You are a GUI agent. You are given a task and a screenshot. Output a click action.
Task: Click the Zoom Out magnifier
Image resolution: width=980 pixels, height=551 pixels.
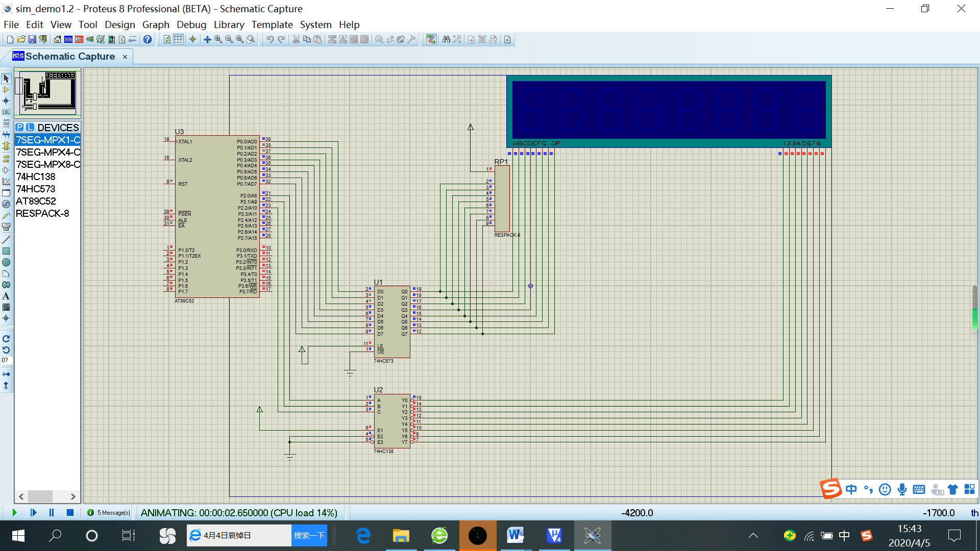click(x=229, y=39)
